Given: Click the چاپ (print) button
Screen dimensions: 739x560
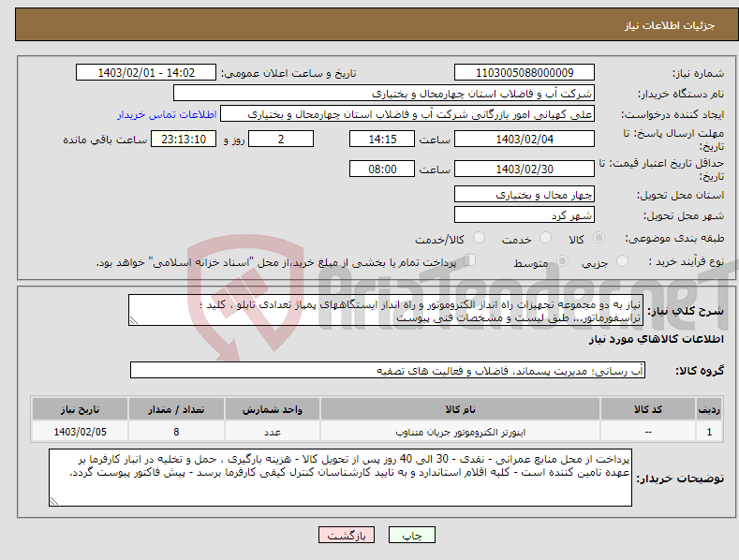Looking at the screenshot, I should pos(411,535).
